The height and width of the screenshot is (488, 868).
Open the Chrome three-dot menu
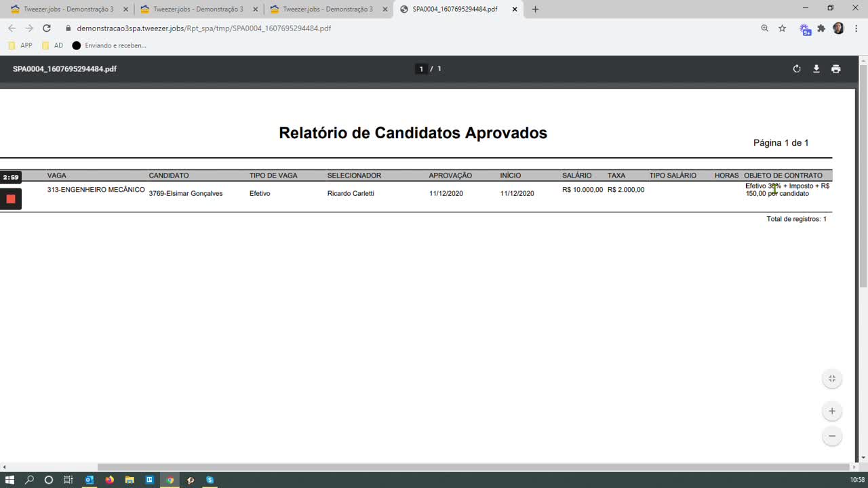(x=856, y=28)
